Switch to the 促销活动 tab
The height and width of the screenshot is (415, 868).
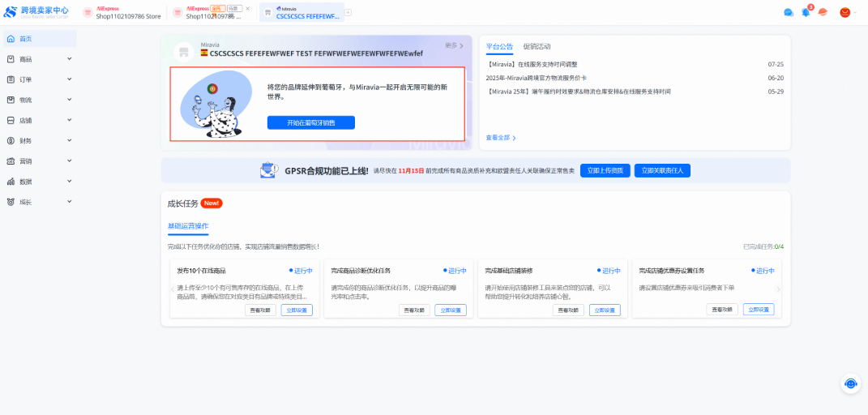(537, 47)
